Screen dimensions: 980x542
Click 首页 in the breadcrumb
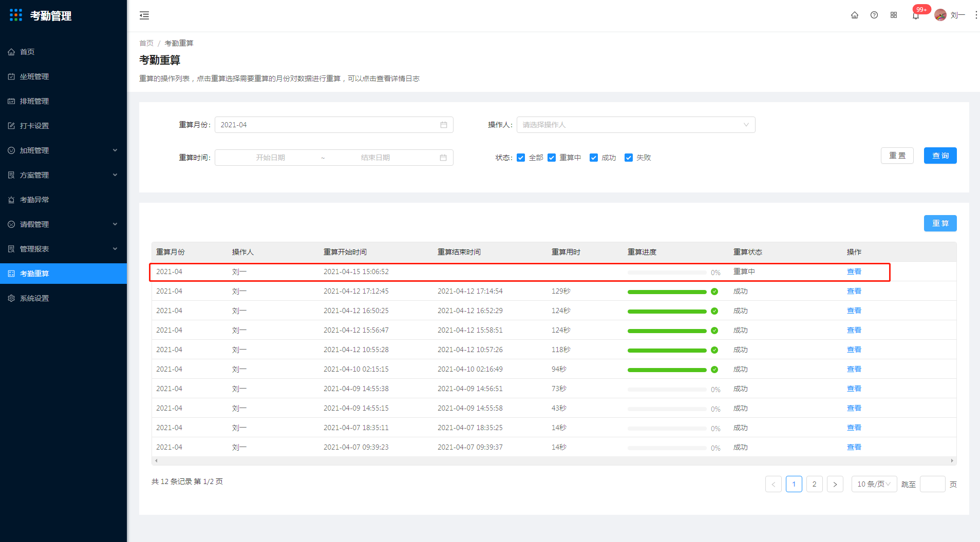click(x=146, y=43)
